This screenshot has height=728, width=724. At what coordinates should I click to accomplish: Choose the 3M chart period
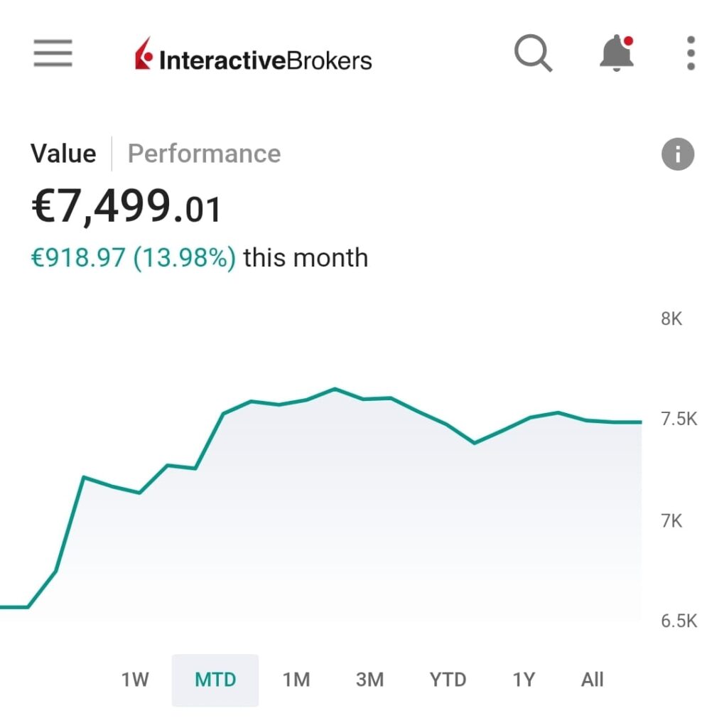click(369, 680)
